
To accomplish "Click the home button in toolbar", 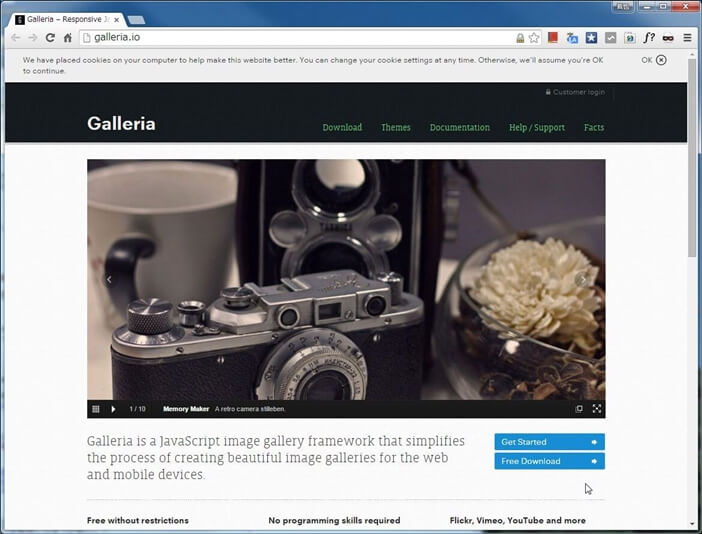I will (x=68, y=38).
